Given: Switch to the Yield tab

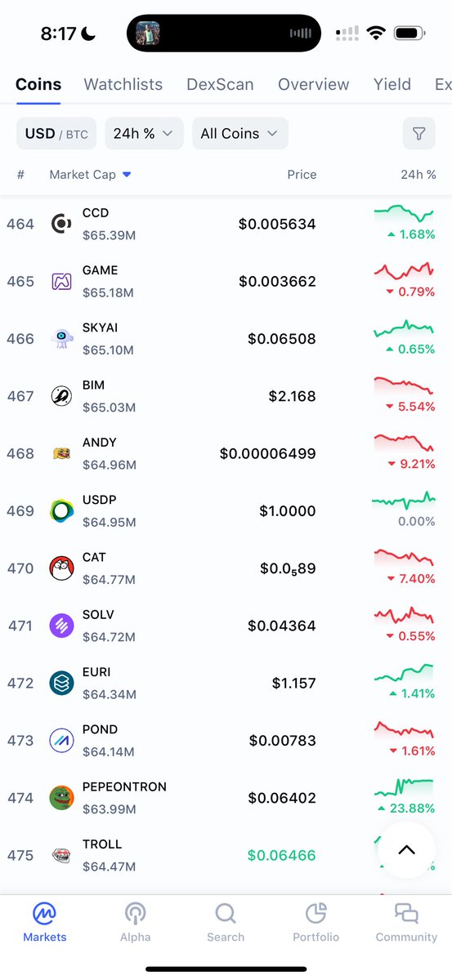Looking at the screenshot, I should point(392,84).
